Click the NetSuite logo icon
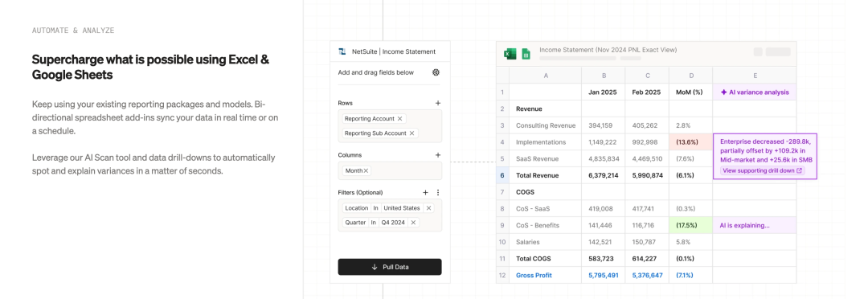The image size is (868, 299). click(x=342, y=51)
